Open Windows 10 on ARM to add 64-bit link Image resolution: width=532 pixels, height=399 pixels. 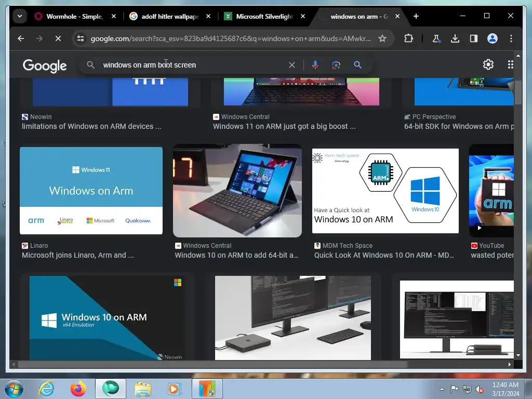236,255
